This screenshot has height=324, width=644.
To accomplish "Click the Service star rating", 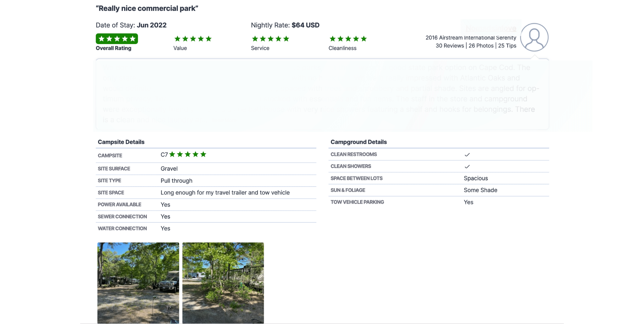I will coord(270,39).
